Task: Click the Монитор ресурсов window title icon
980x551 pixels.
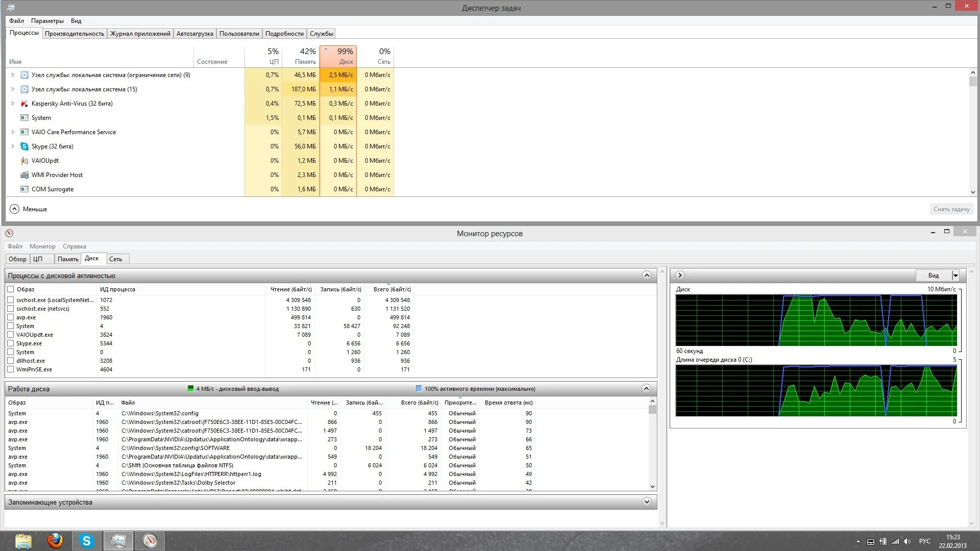Action: (x=9, y=233)
